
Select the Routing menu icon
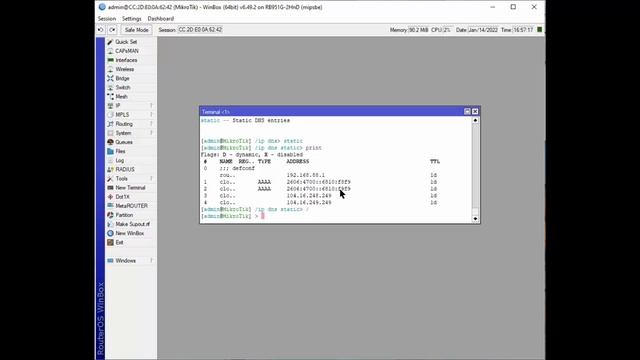110,124
